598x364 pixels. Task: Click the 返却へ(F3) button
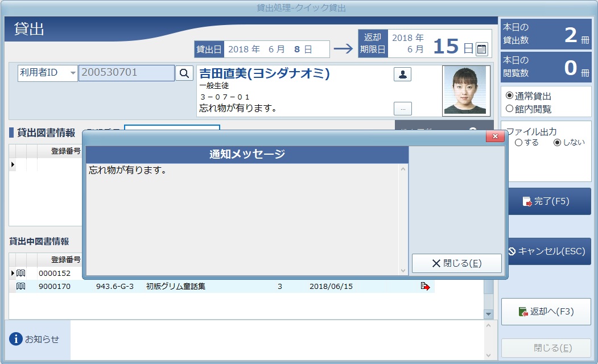tap(546, 312)
